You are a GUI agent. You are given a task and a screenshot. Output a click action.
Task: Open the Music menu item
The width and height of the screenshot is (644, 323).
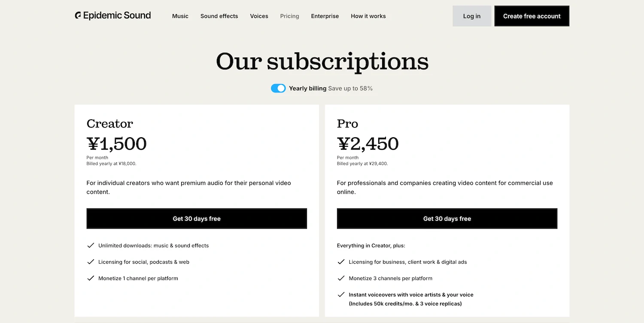click(x=180, y=16)
